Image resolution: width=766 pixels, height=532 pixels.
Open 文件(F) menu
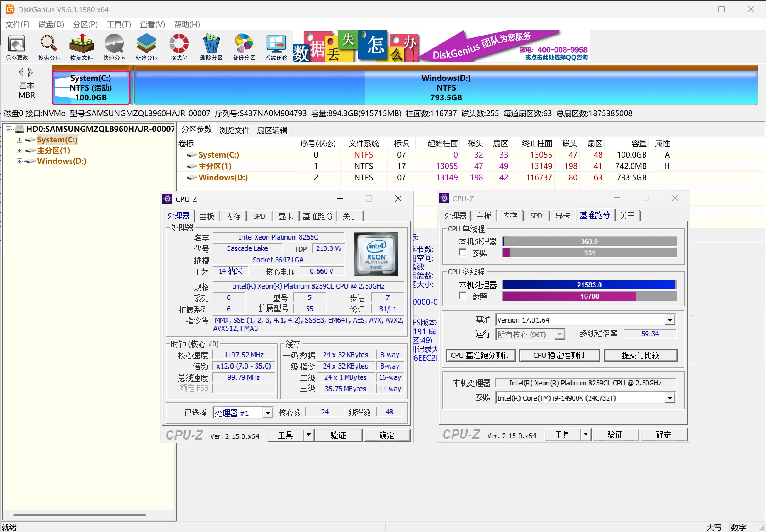tap(17, 24)
